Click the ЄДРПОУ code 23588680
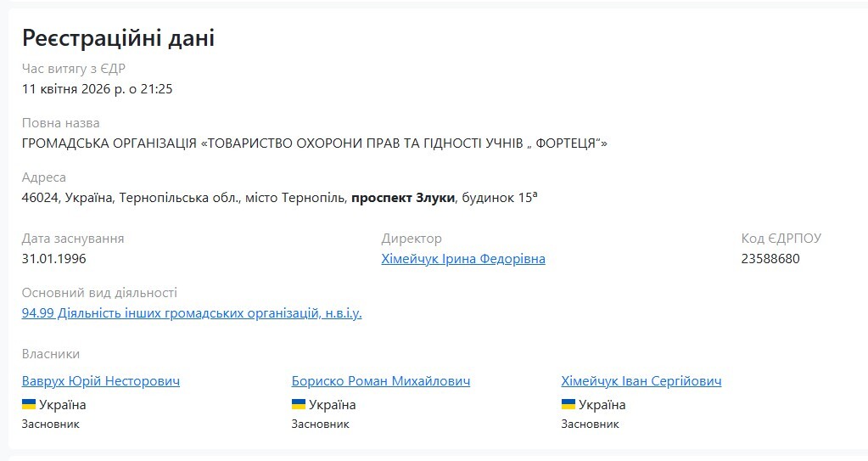This screenshot has height=461, width=868. click(770, 259)
